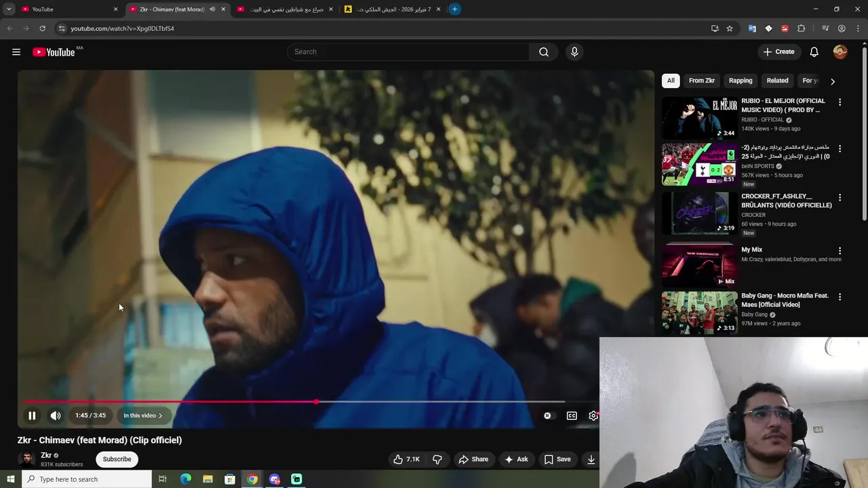Image resolution: width=868 pixels, height=488 pixels.
Task: Select the 'Rapping' filter chip
Action: [741, 81]
